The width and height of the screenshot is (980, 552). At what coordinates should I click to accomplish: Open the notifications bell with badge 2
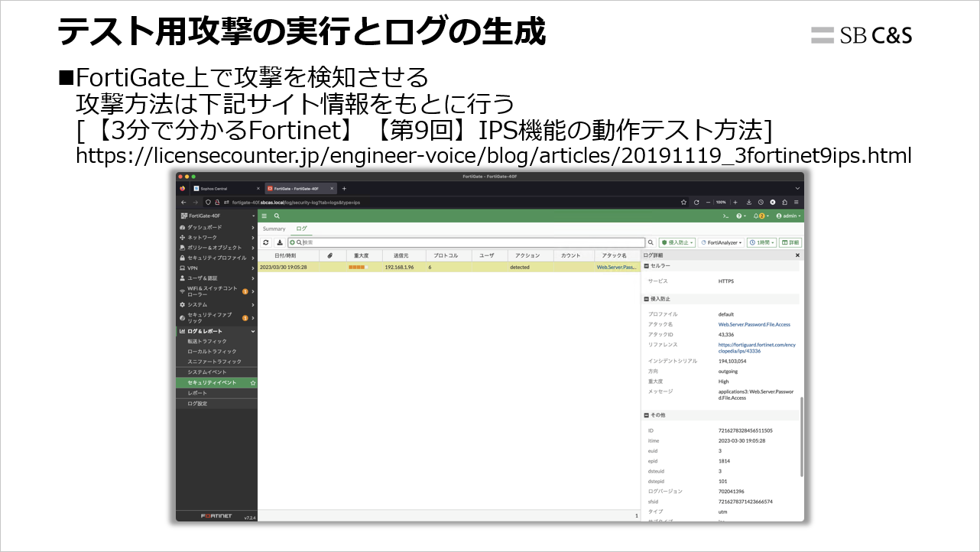pos(761,216)
